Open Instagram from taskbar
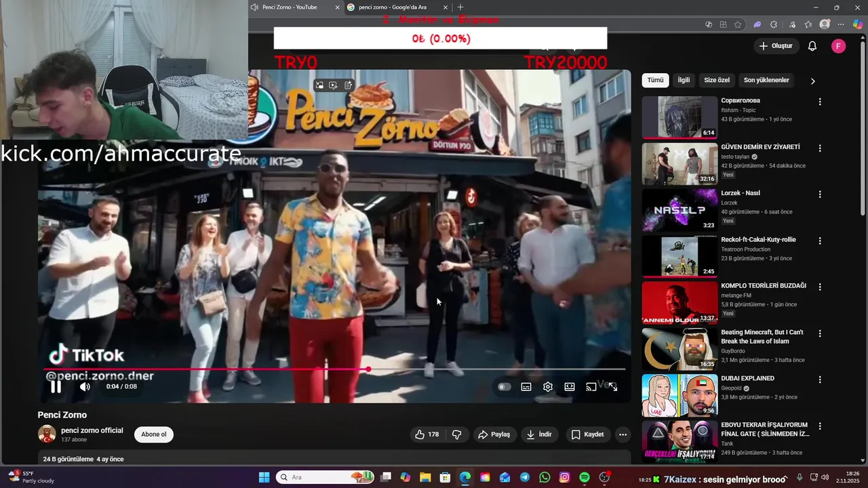Image resolution: width=868 pixels, height=488 pixels. coord(565,477)
